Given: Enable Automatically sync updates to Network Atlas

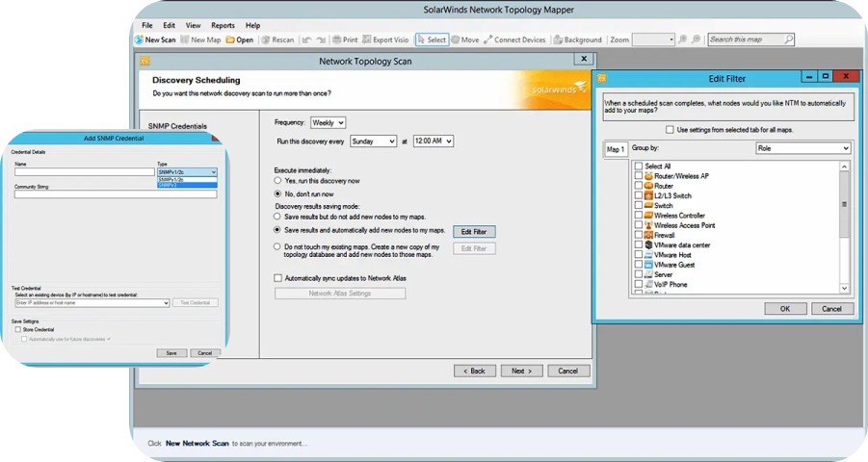Looking at the screenshot, I should (x=277, y=278).
